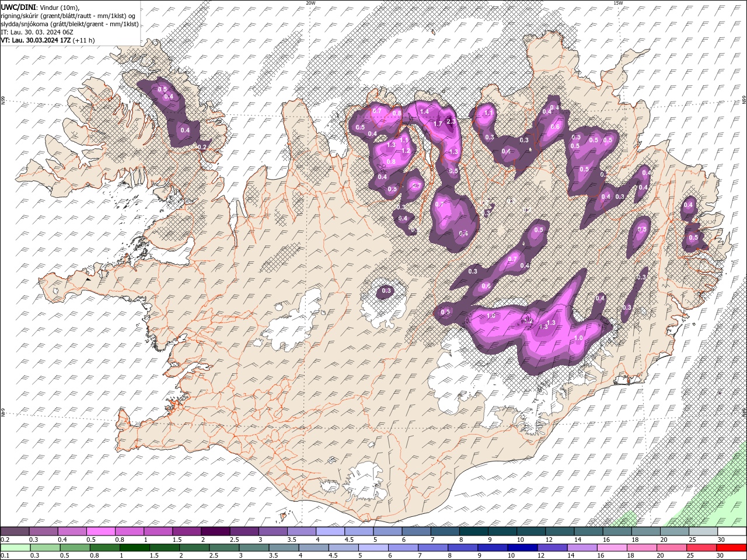
Task: Pick the dark green lower swatch at 1
Action: [134, 548]
